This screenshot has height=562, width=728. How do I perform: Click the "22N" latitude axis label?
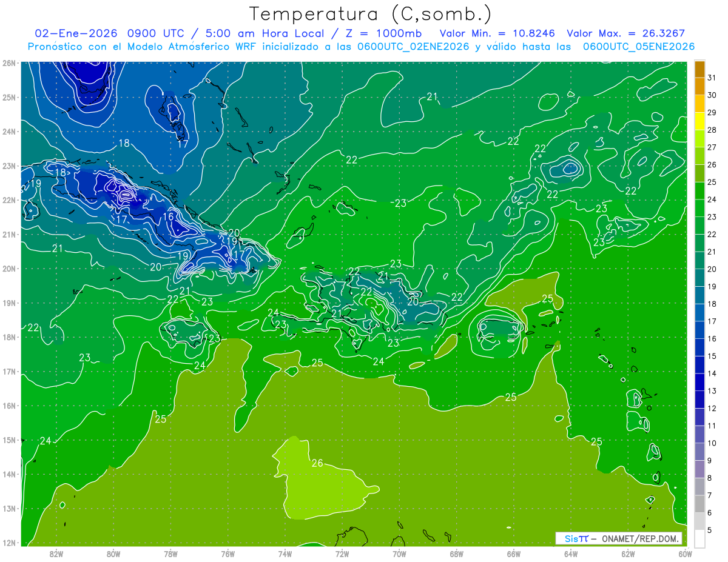(x=8, y=200)
